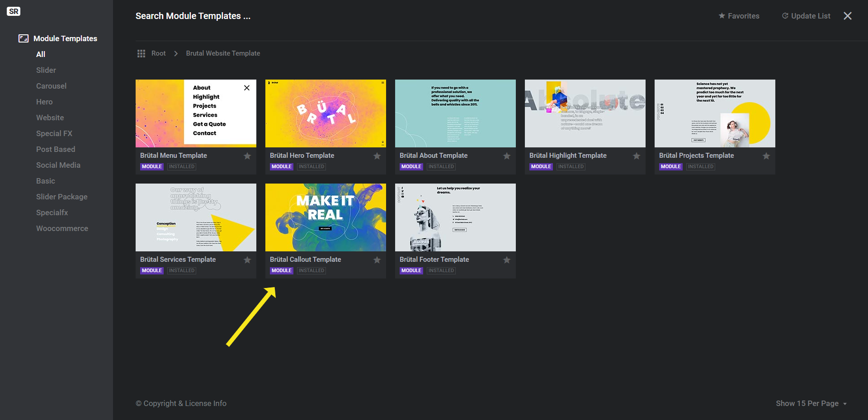Select the Slider Package category

coord(62,197)
